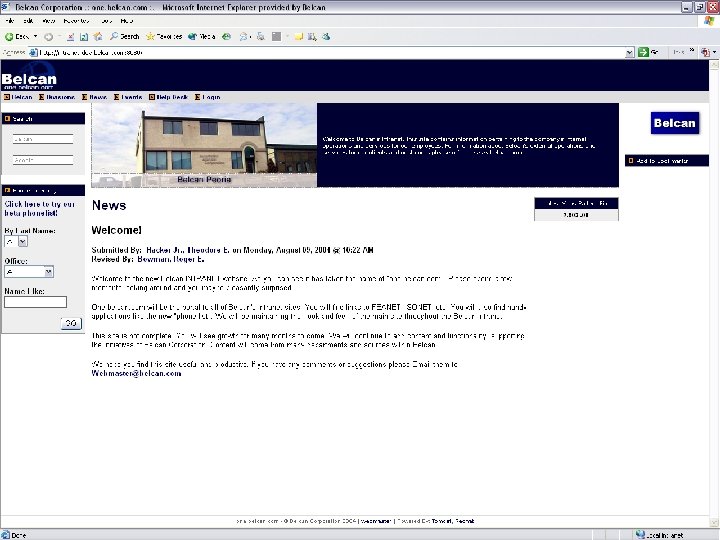Open the Office dropdown

pos(29,272)
